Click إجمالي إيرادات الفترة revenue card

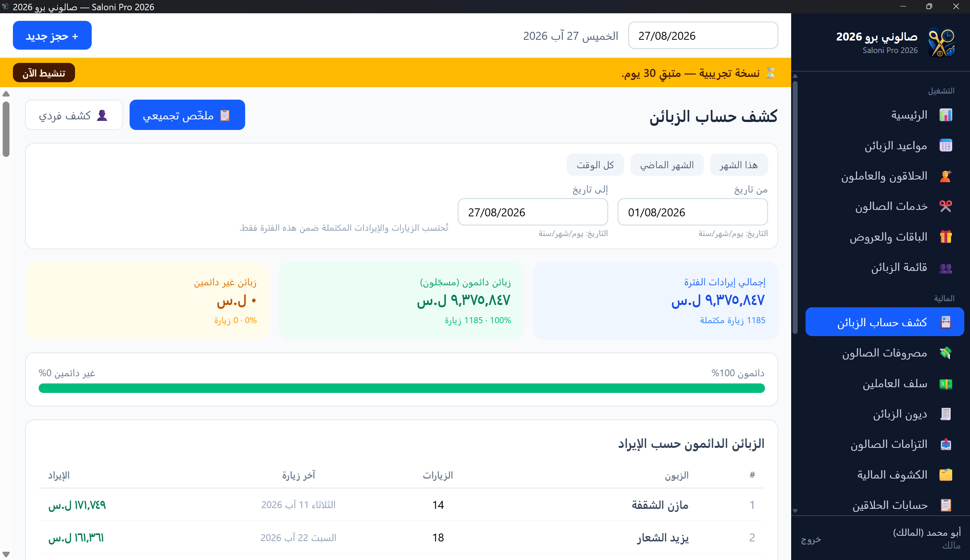pyautogui.click(x=656, y=301)
